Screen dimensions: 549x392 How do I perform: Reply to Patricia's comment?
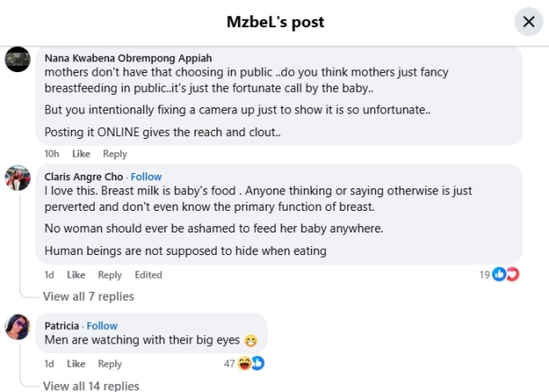(110, 364)
